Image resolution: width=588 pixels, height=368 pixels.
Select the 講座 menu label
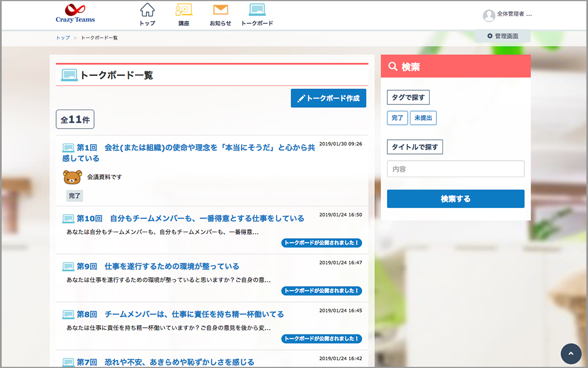point(184,23)
